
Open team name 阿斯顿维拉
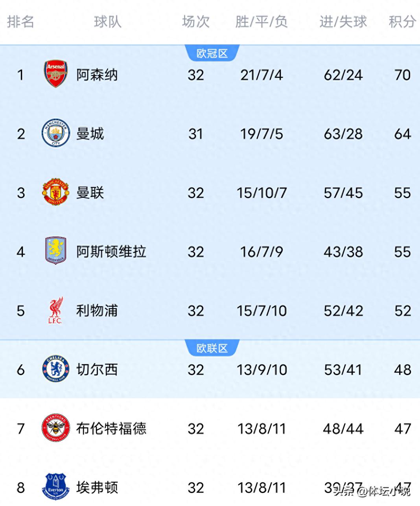(x=111, y=252)
